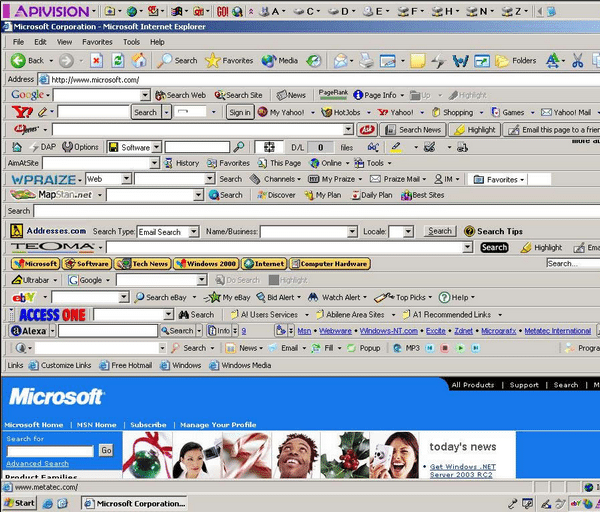Open the Favorites menu
Screen dimensions: 600x512
pyautogui.click(x=97, y=42)
